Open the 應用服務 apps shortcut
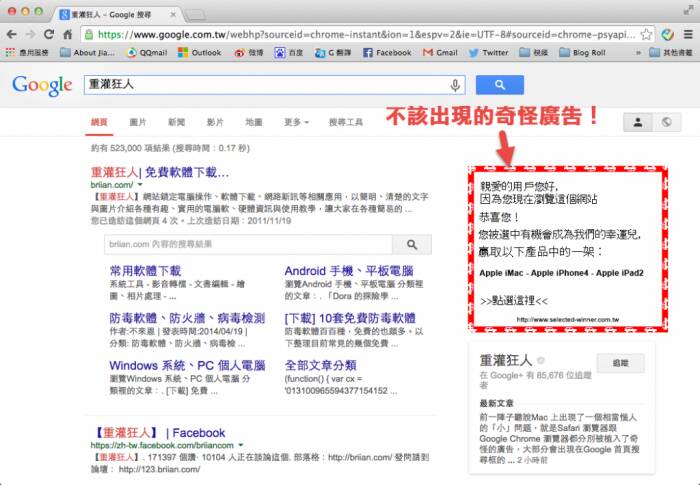This screenshot has height=485, width=700. click(x=27, y=53)
